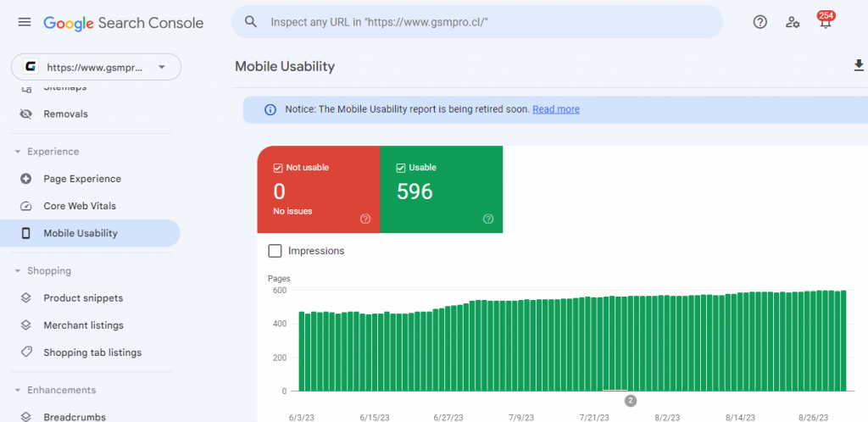868x422 pixels.
Task: Click the Core Web Vitals gauge icon
Action: pos(25,206)
